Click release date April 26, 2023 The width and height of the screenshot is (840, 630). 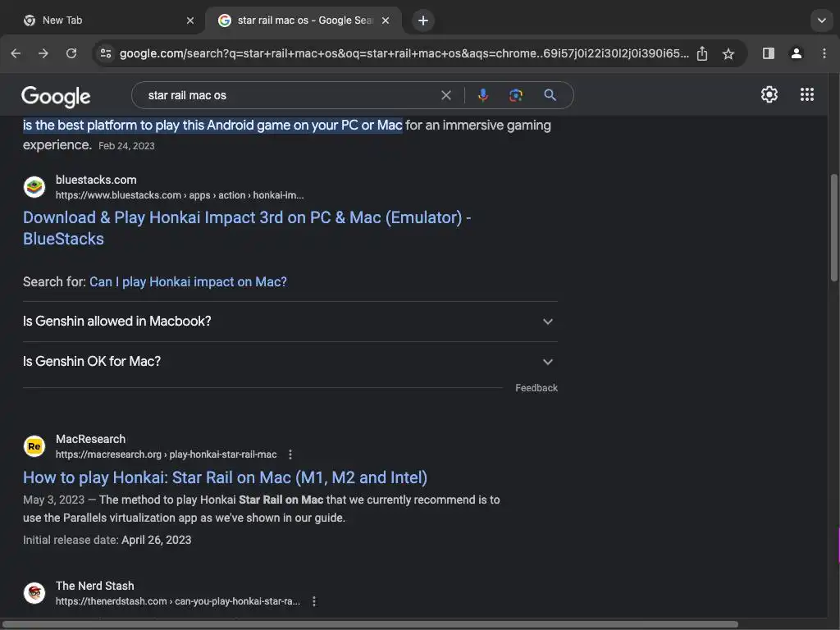[x=157, y=540]
